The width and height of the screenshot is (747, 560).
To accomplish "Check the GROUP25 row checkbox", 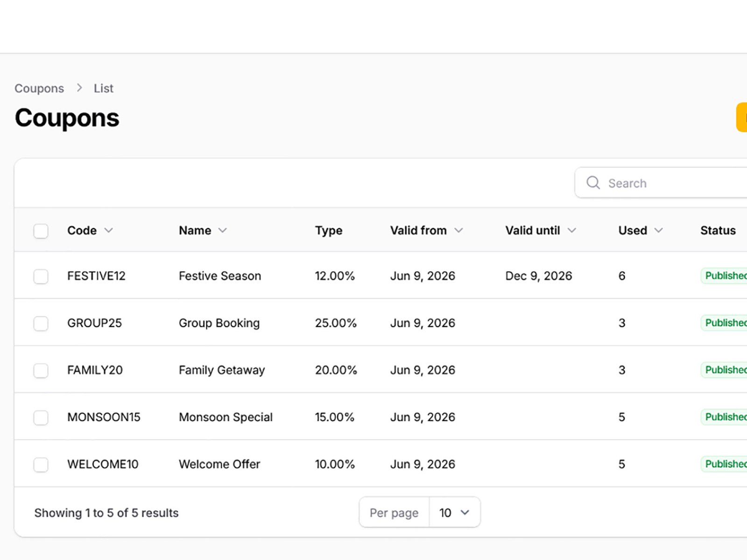I will [41, 323].
